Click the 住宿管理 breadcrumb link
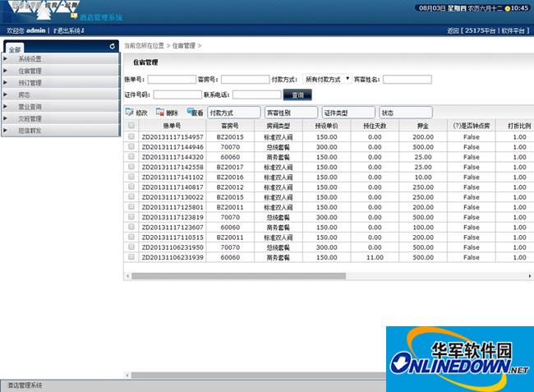Image resolution: width=534 pixels, height=392 pixels. coord(183,46)
